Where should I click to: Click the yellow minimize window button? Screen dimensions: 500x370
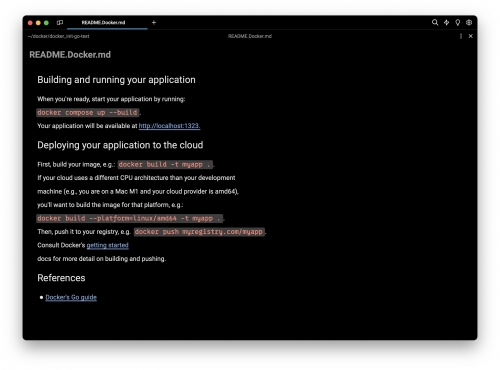click(38, 23)
